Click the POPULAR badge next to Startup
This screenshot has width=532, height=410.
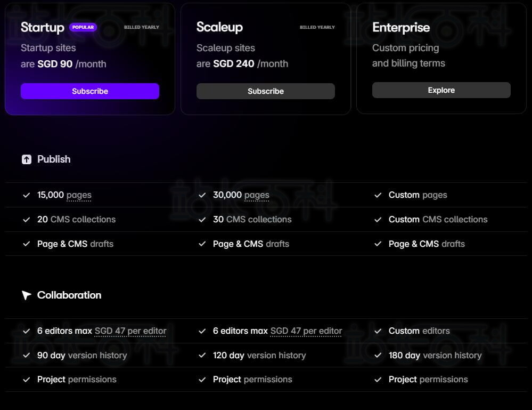[x=83, y=27]
